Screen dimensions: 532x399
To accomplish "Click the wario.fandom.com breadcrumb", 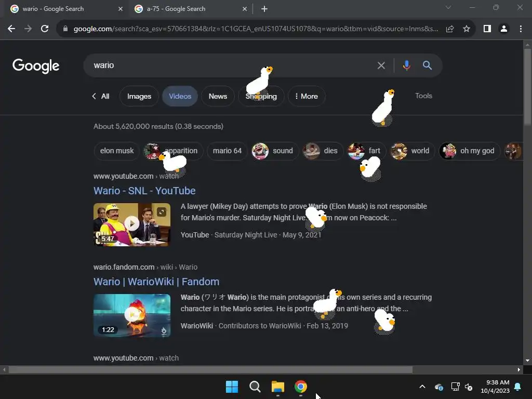I will [x=145, y=267].
